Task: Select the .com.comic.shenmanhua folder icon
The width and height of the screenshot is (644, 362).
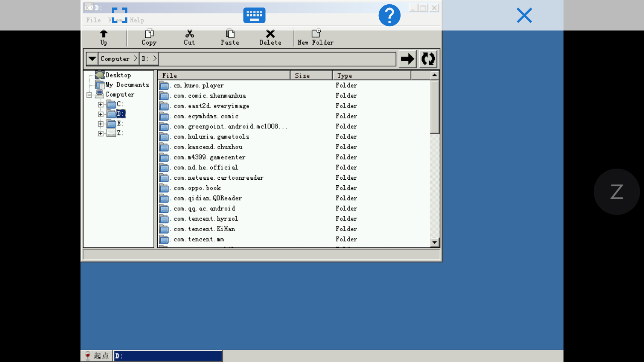Action: tap(164, 96)
